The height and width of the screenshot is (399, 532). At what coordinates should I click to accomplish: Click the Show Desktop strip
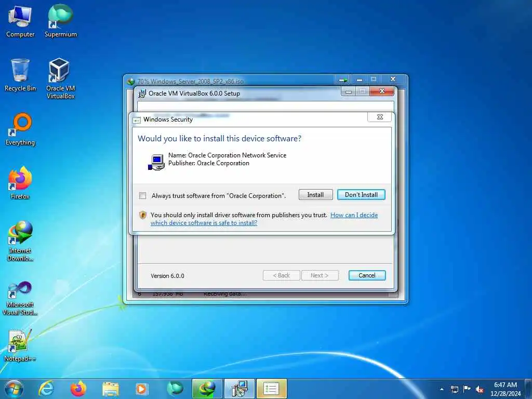[529, 389]
